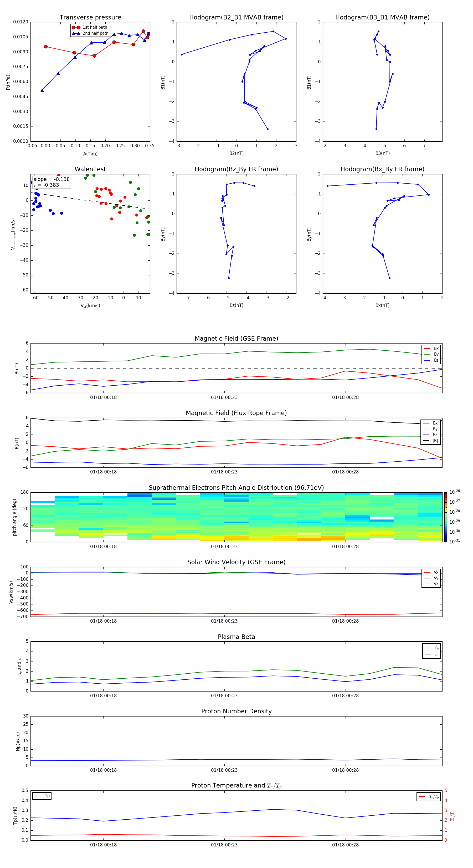Click the "Bx(nT)" x-axis label

(x=382, y=305)
